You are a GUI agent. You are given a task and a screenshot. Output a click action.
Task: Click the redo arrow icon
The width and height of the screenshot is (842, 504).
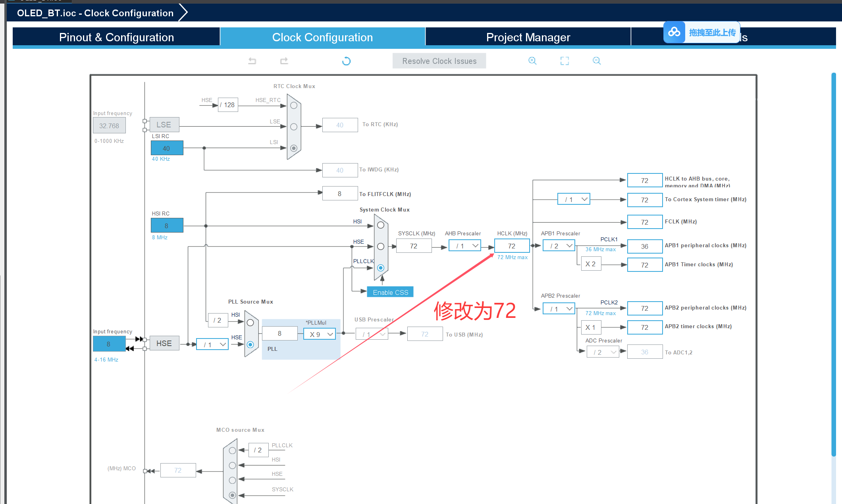click(284, 61)
